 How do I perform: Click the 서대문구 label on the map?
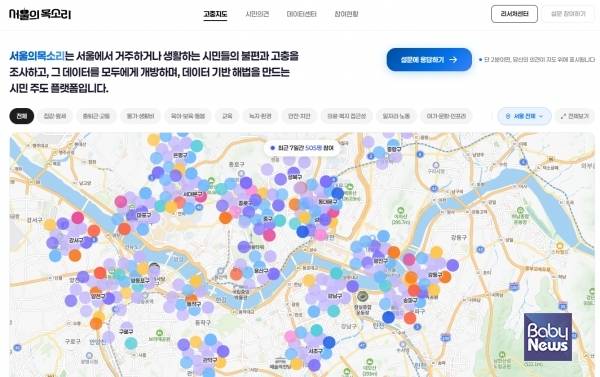[192, 194]
